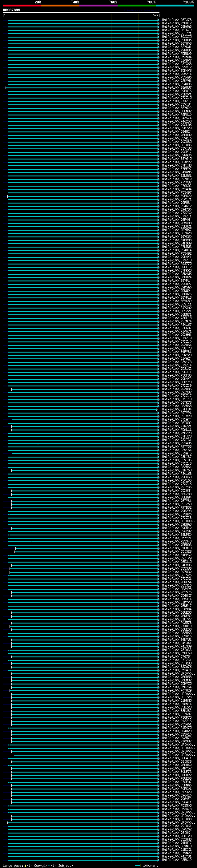This screenshot has height=868, width=197.
Task: Select the UniRef100_P93485 label
Action: click(x=177, y=443)
